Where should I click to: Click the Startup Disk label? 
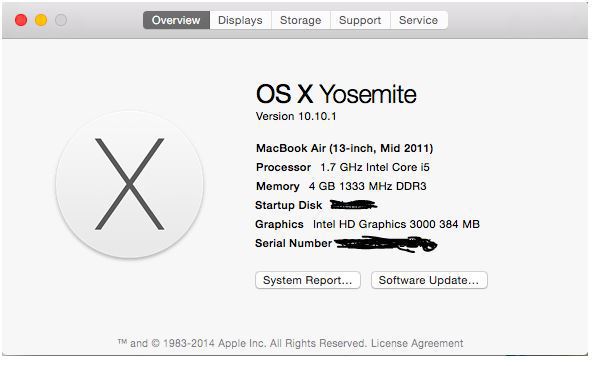point(289,205)
